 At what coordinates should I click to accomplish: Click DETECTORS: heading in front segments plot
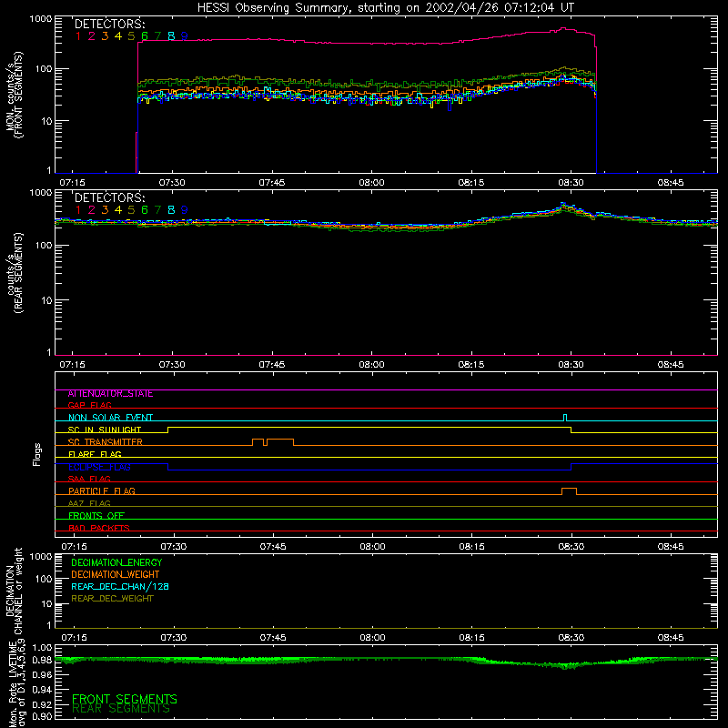click(110, 25)
